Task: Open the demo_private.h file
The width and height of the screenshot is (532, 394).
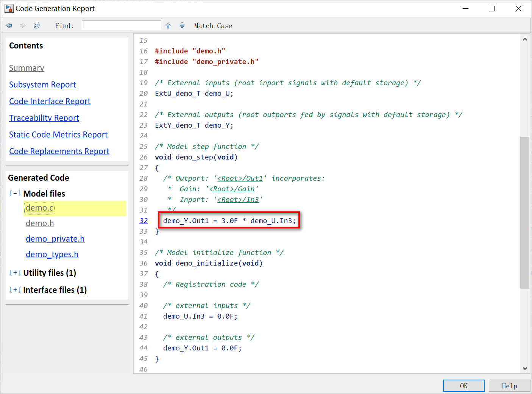Action: tap(55, 239)
